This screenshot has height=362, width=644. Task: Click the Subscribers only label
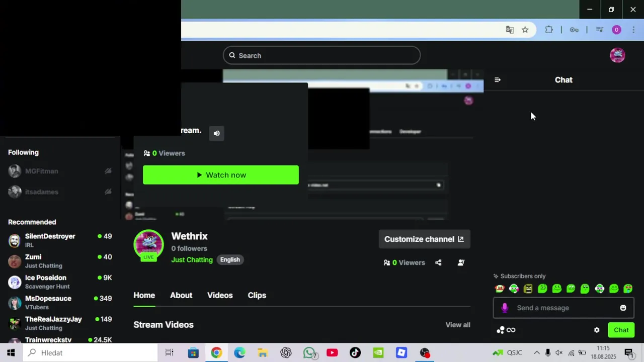point(523,276)
